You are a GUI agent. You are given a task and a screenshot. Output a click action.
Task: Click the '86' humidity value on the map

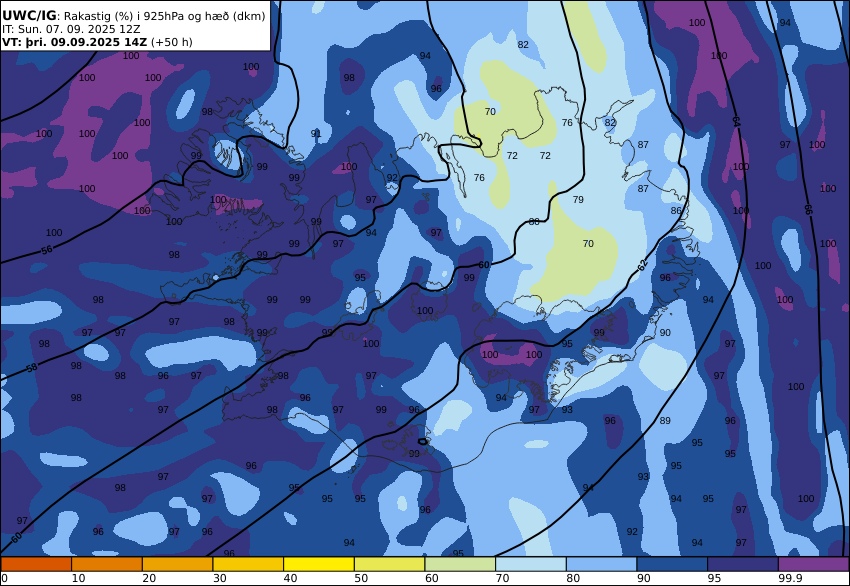676,210
